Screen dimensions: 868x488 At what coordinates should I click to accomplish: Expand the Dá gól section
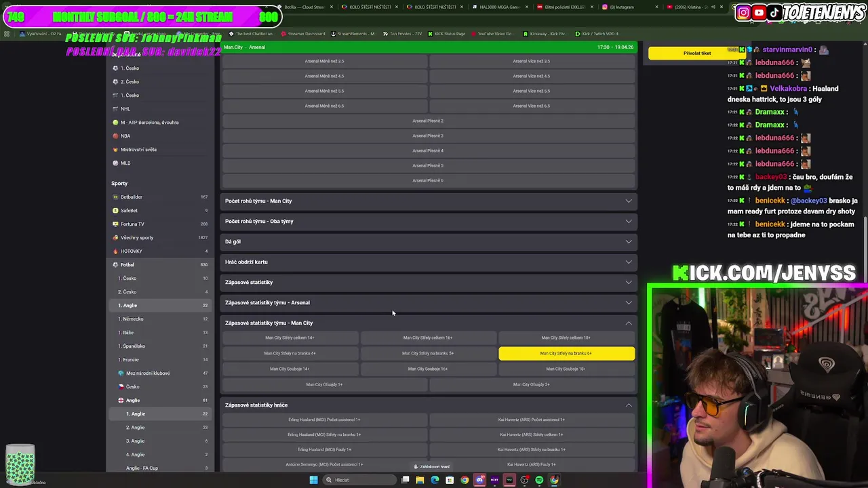click(x=428, y=241)
